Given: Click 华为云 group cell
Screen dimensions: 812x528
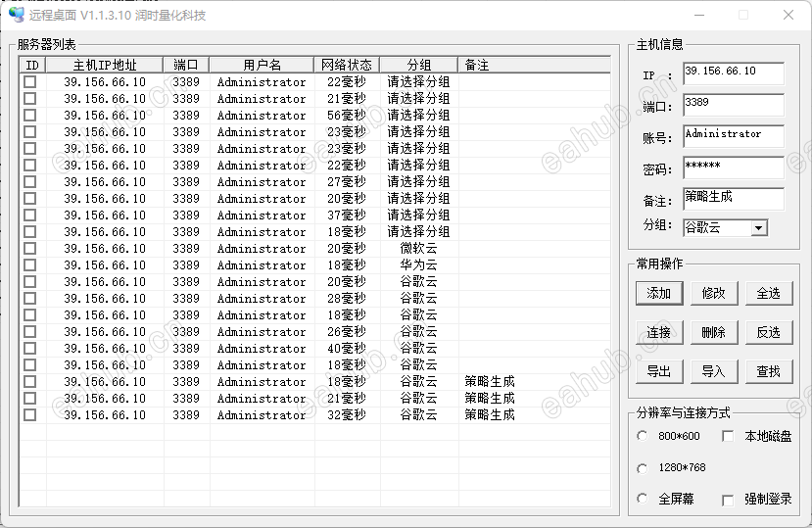Looking at the screenshot, I should pyautogui.click(x=418, y=264).
